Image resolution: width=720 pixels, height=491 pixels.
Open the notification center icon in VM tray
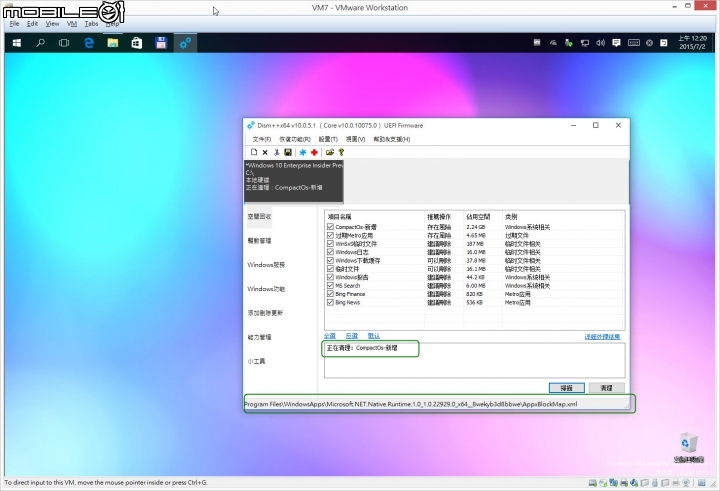tap(616, 43)
